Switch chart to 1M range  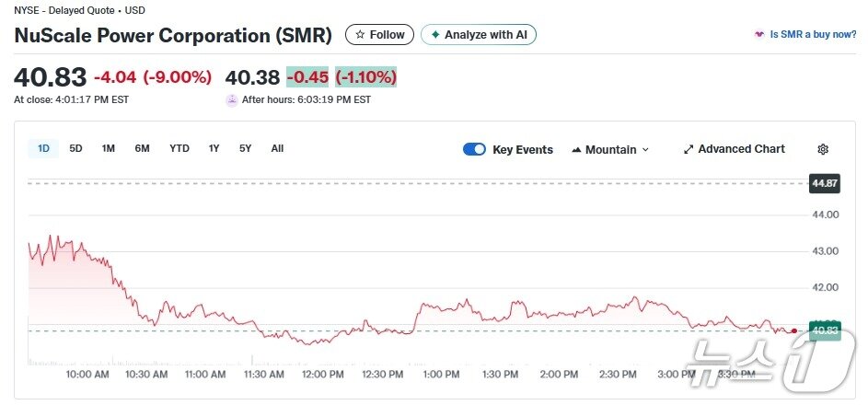click(109, 148)
